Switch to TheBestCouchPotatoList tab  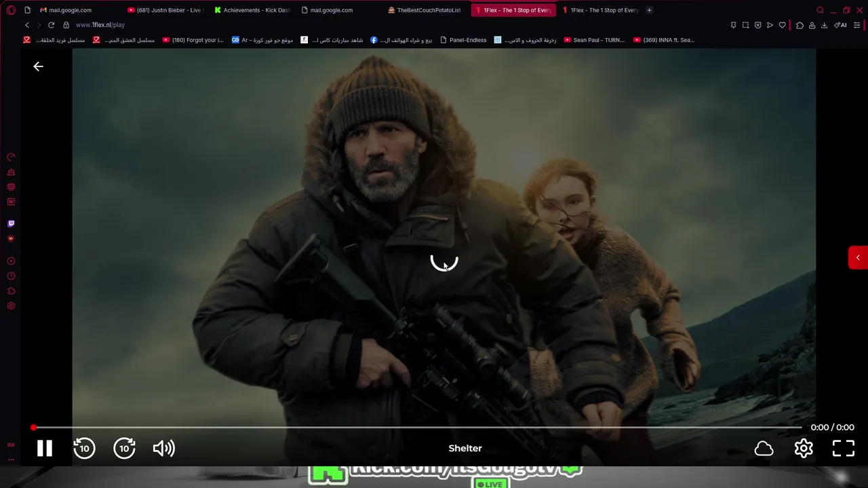(x=426, y=10)
